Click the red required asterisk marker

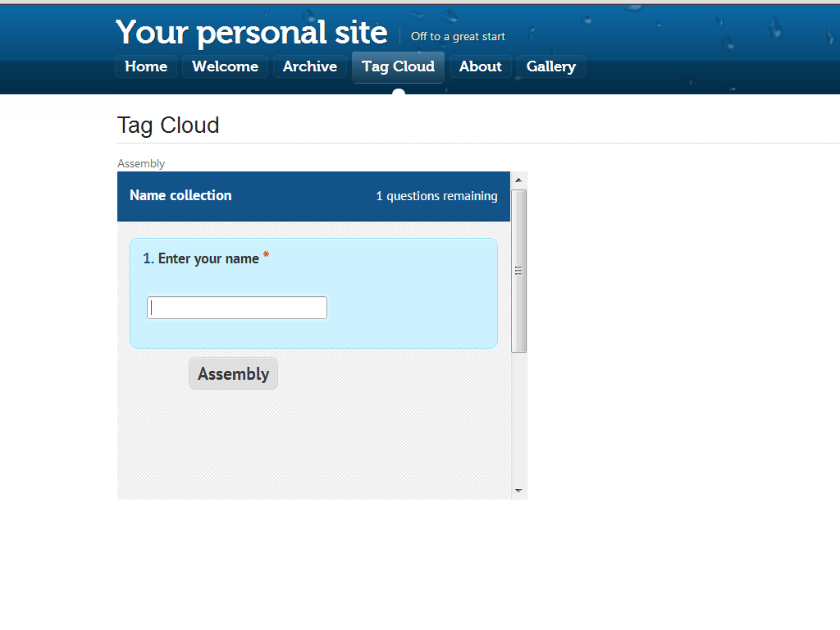(x=266, y=255)
